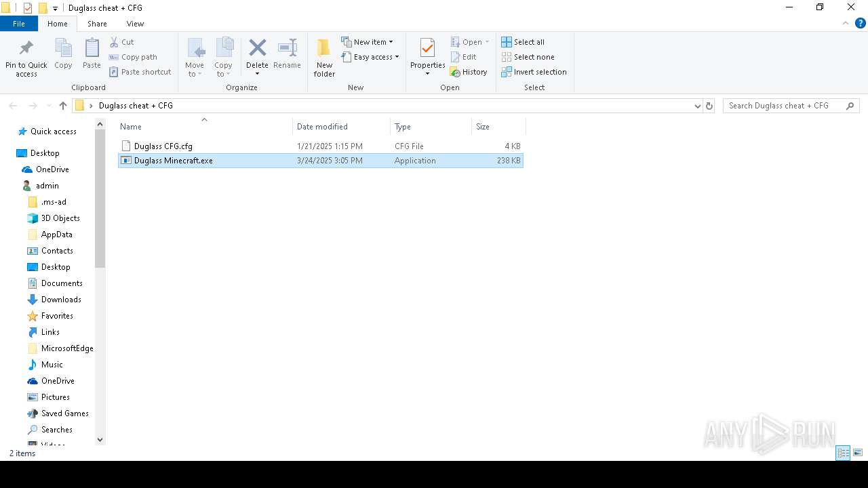Refresh the current folder view
This screenshot has width=868, height=488.
[x=709, y=106]
